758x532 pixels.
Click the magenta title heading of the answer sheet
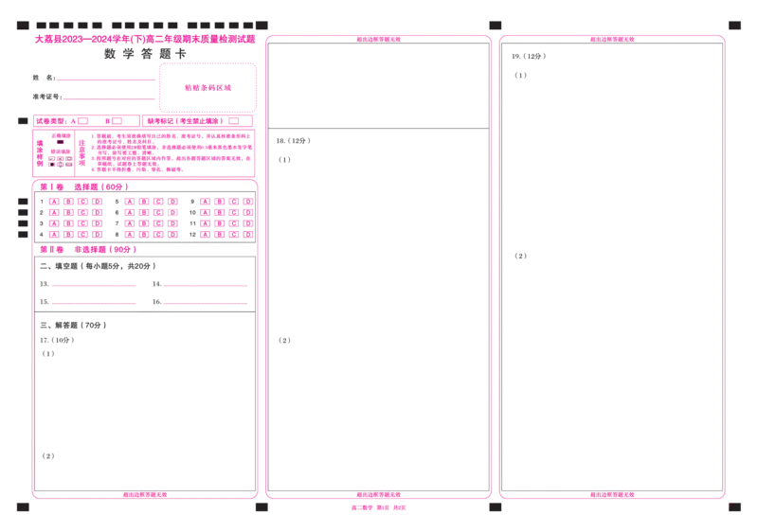pyautogui.click(x=144, y=41)
